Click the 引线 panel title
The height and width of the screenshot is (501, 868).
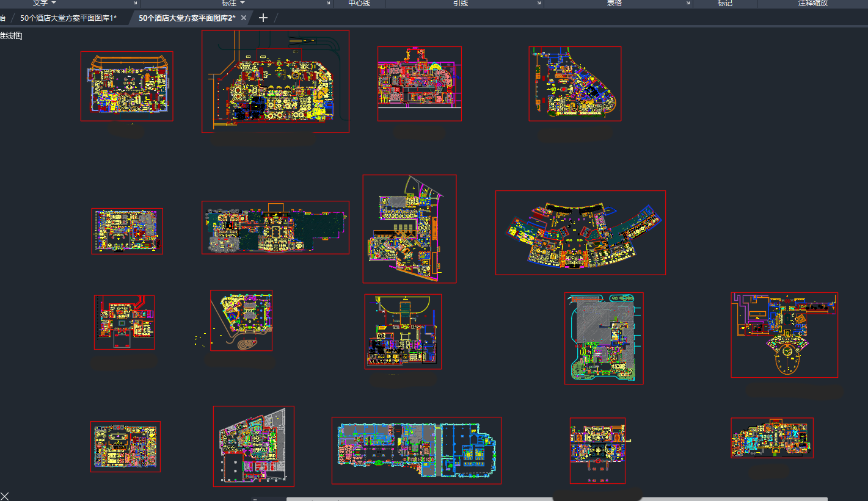tap(460, 3)
